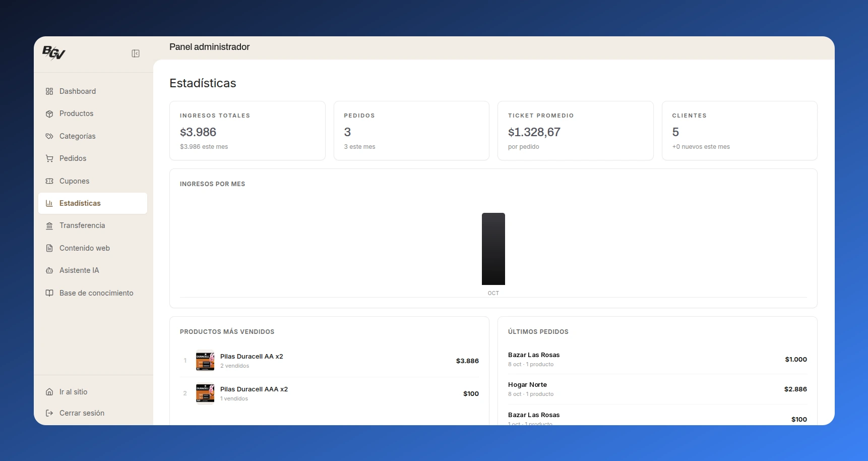
Task: Click the Cerrar sesión logout icon
Action: click(49, 413)
